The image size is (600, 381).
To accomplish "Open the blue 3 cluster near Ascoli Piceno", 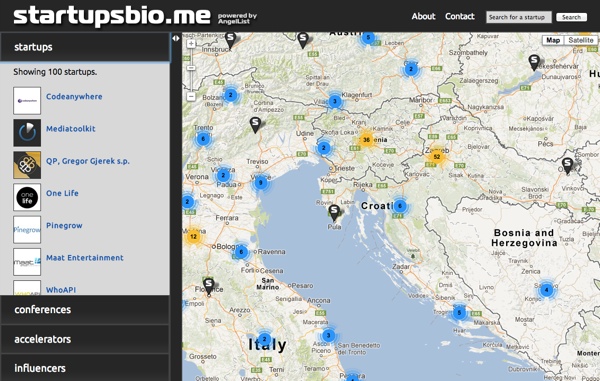I will click(328, 335).
